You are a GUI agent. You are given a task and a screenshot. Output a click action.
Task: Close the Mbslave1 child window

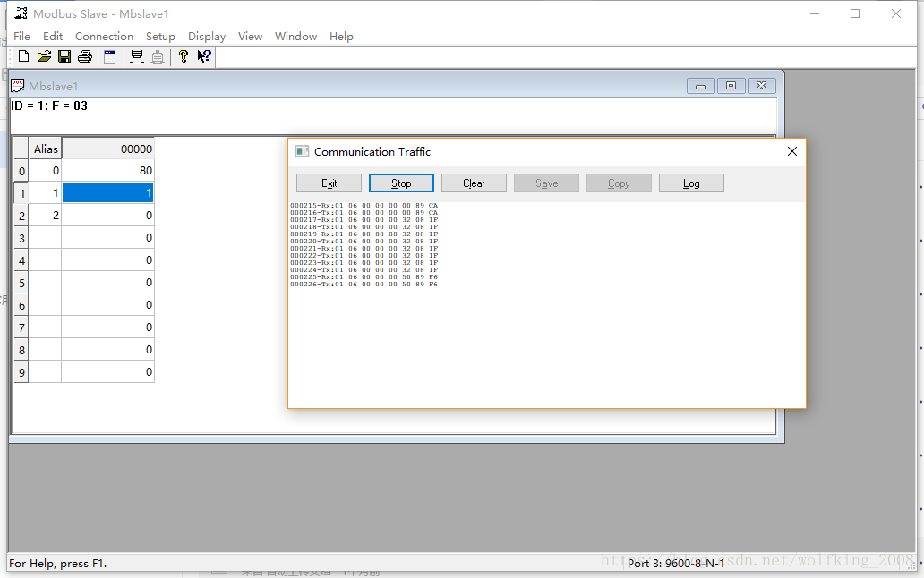coord(761,86)
